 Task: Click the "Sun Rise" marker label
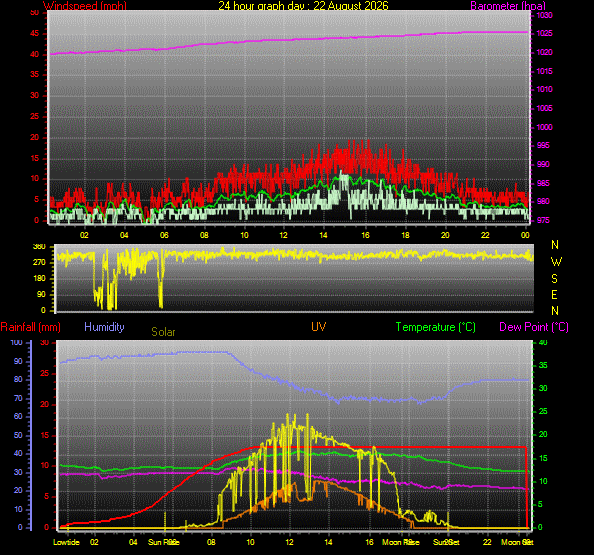[164, 542]
